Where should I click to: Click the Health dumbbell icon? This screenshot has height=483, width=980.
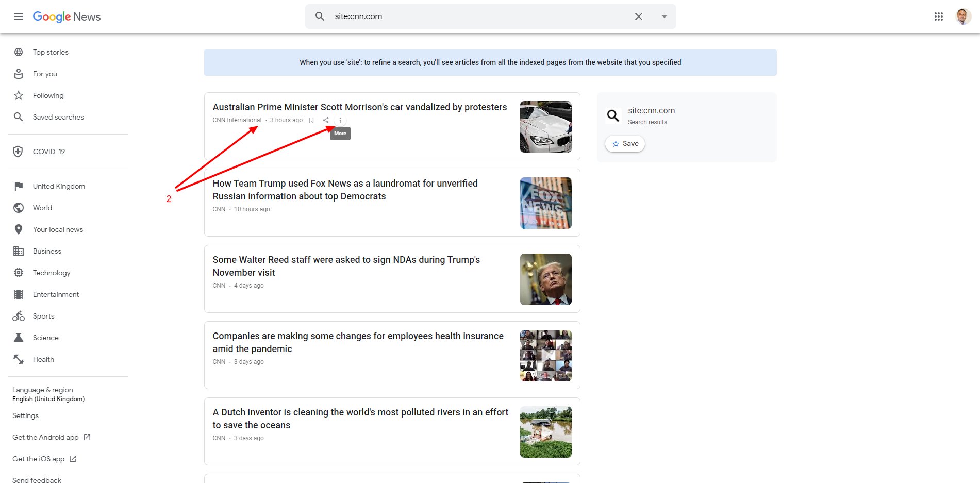(19, 359)
